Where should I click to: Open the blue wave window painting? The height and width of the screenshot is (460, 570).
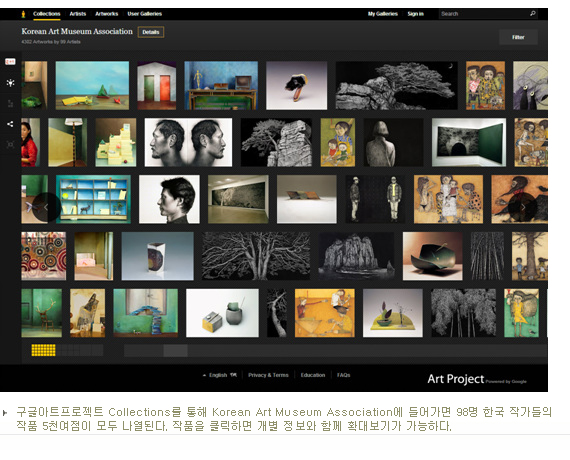coord(146,313)
